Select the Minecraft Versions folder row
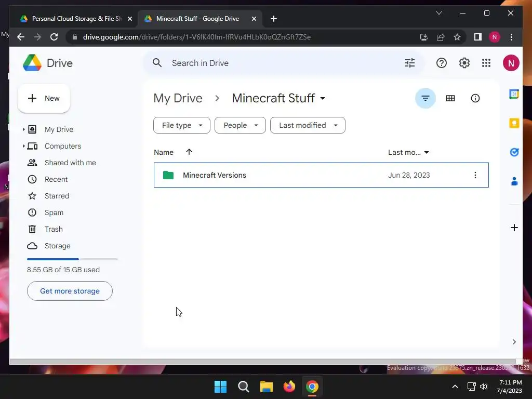Image resolution: width=532 pixels, height=399 pixels. point(321,175)
